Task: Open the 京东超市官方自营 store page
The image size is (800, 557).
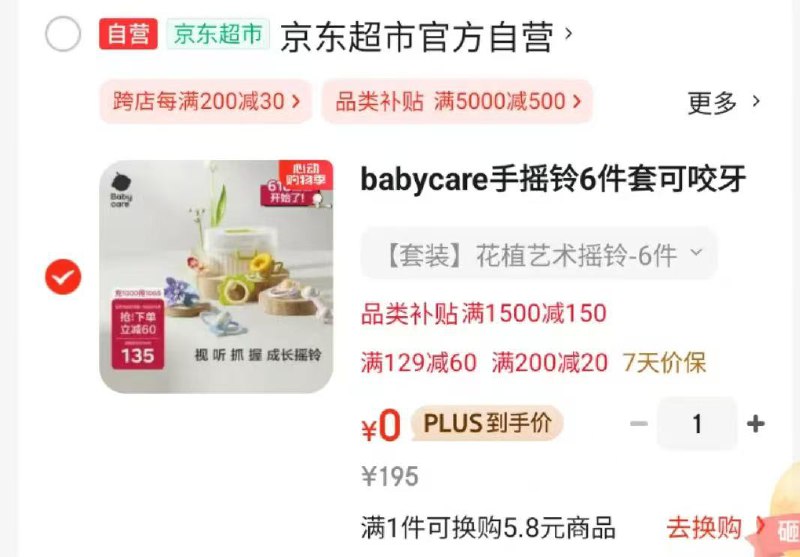Action: coord(417,36)
